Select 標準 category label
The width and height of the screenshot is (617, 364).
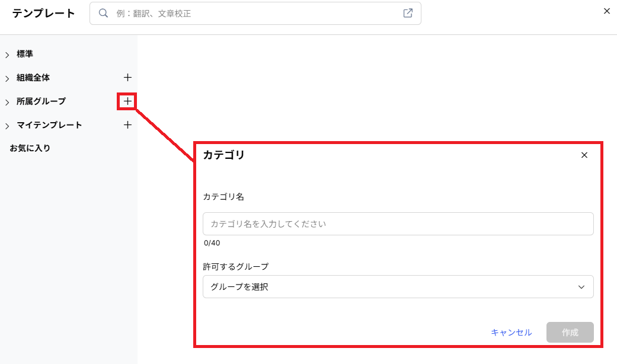point(25,54)
